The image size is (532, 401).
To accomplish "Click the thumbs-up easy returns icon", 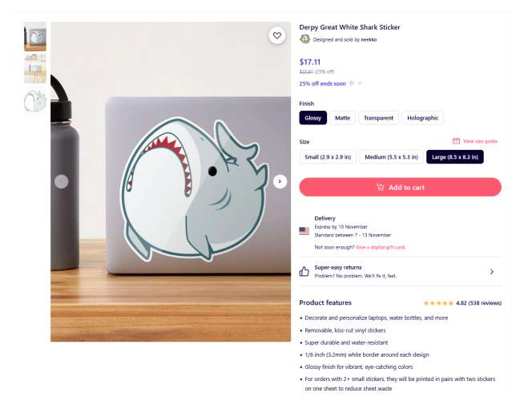I will click(304, 272).
